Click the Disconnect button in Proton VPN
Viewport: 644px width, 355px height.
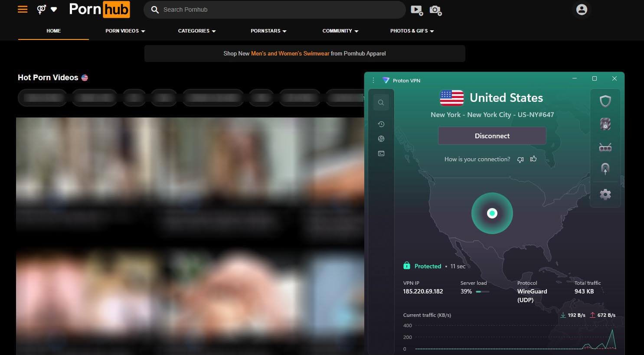click(492, 136)
